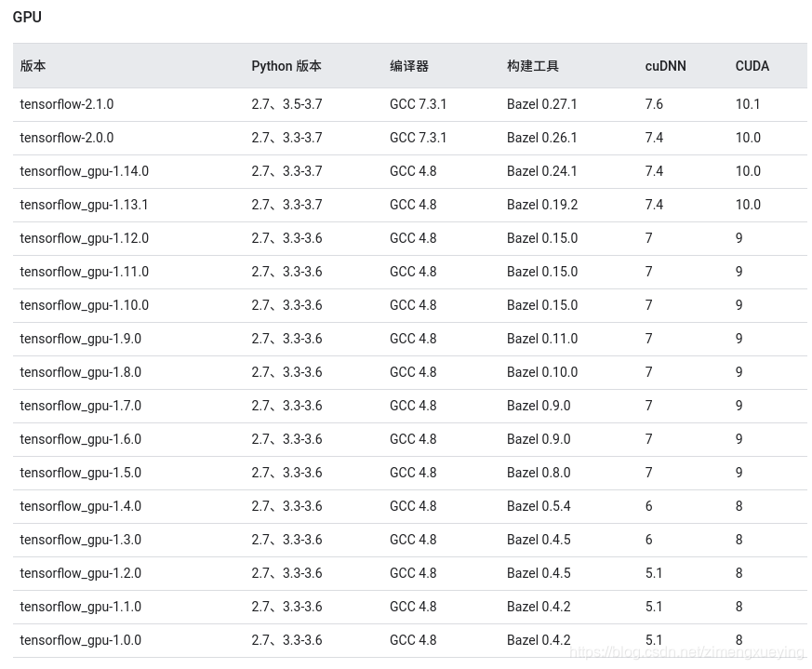
Task: Select the tensorflow-2.0.0 version cell
Action: pos(67,138)
